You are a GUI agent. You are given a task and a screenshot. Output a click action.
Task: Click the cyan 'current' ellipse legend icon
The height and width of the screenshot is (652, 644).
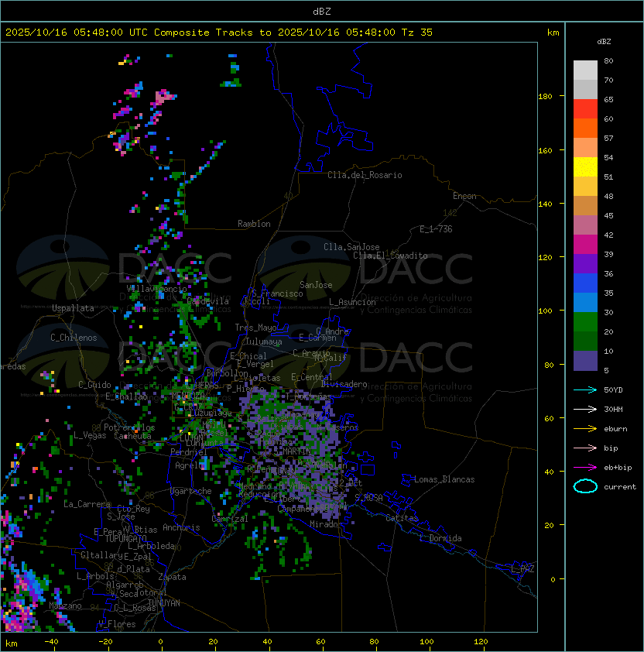pos(585,486)
